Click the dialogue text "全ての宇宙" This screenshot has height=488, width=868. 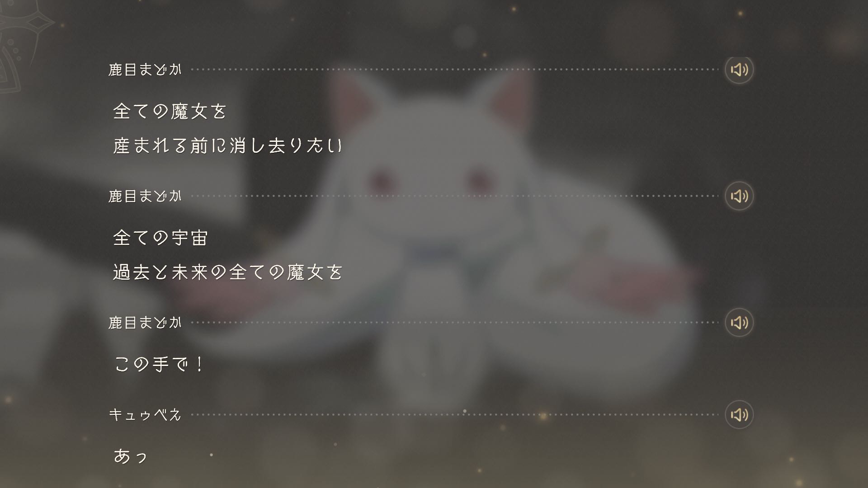160,238
